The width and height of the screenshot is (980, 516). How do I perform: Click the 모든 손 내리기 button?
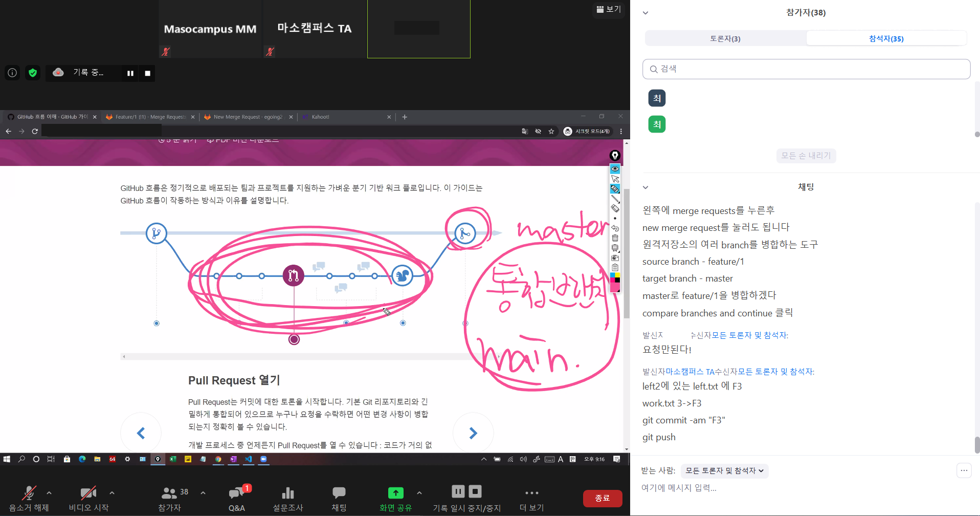pos(806,156)
